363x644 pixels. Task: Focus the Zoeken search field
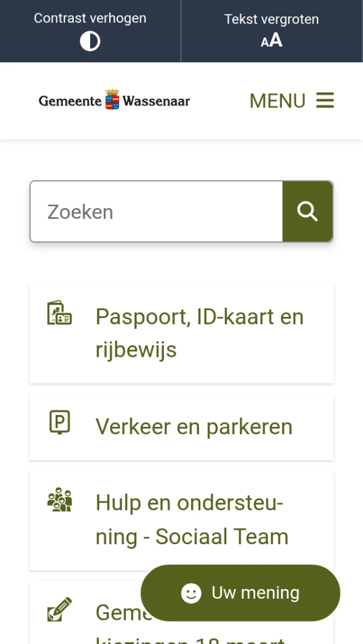[156, 212]
